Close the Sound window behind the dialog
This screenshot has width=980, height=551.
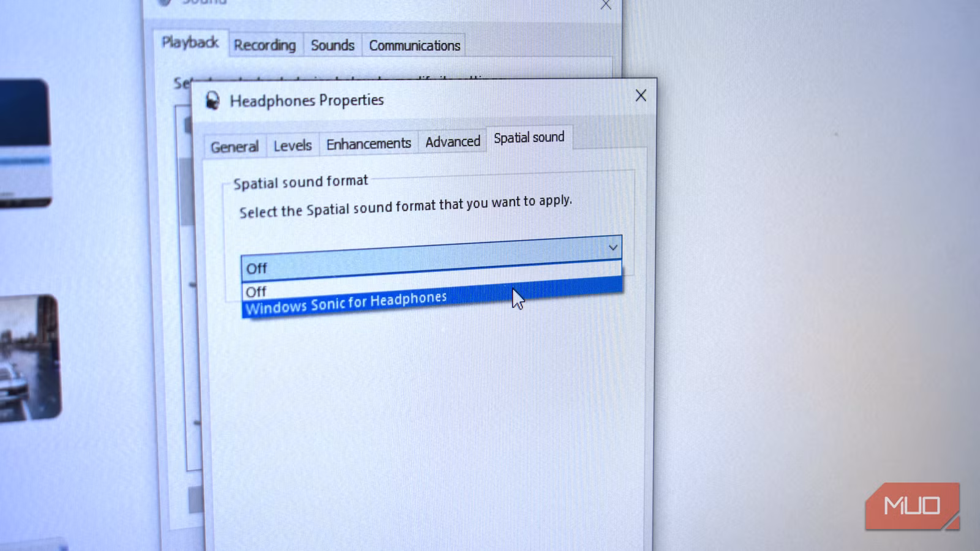click(x=606, y=5)
